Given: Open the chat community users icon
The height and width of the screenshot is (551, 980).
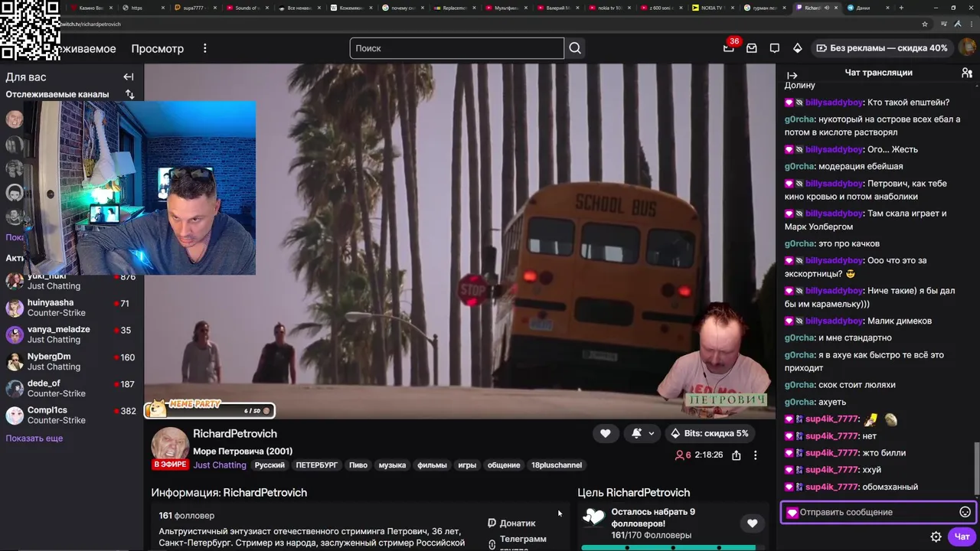Looking at the screenshot, I should pos(967,73).
